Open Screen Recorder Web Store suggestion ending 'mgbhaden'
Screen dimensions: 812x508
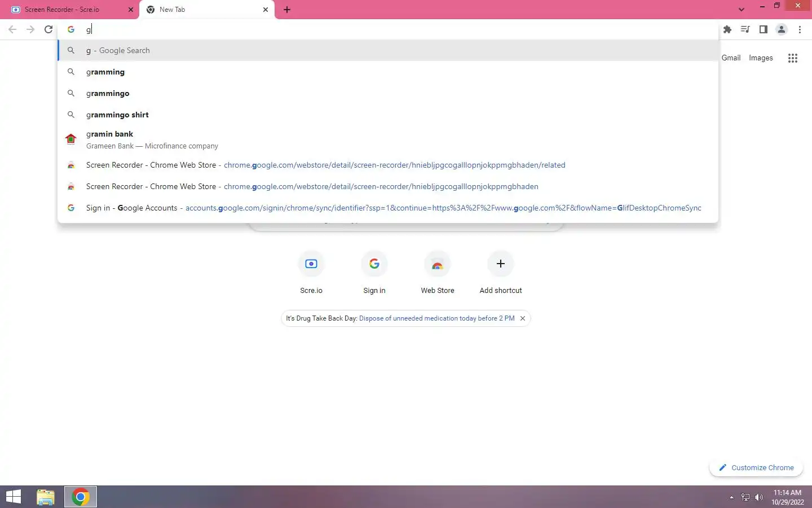(x=388, y=186)
